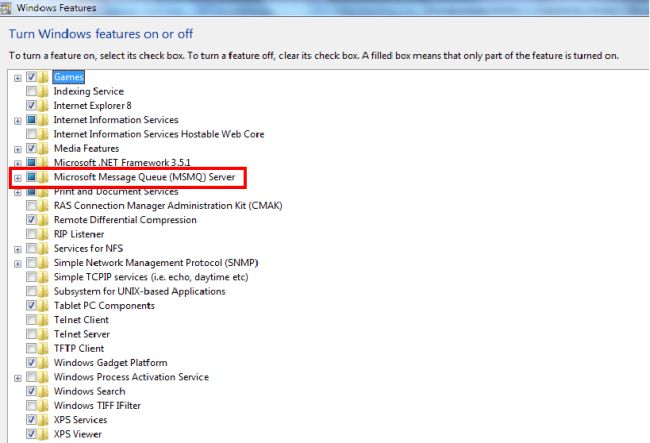The image size is (650, 443).
Task: Check the TFTP Client checkbox
Action: pyautogui.click(x=32, y=348)
